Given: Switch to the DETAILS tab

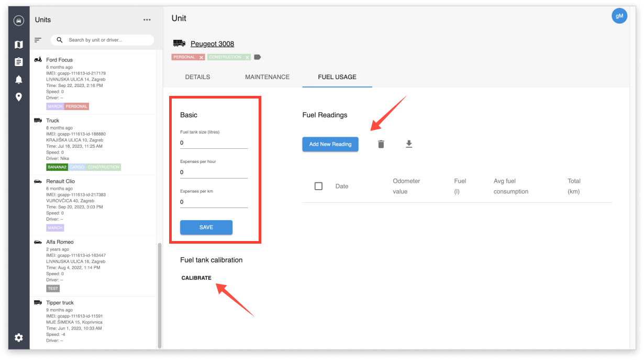Looking at the screenshot, I should point(197,77).
